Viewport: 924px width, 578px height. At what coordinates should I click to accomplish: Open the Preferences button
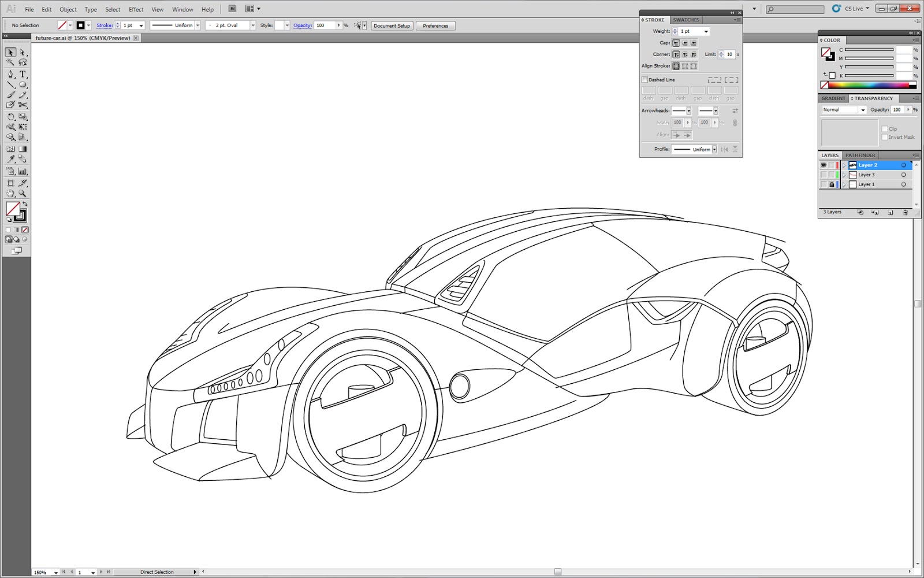pyautogui.click(x=435, y=25)
